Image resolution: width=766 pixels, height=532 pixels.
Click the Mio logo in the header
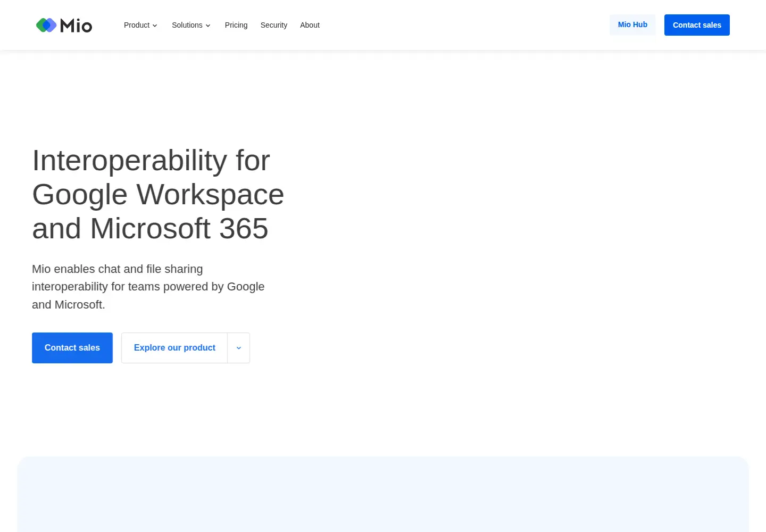pos(64,25)
